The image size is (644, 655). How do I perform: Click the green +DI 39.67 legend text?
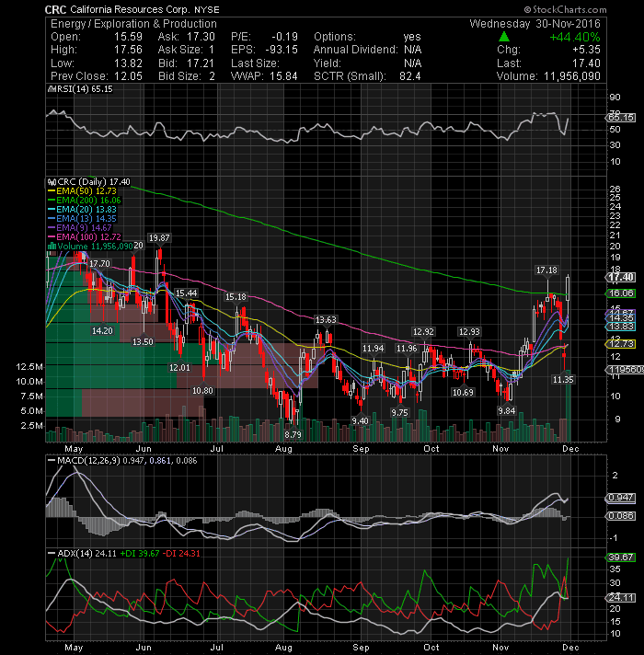140,554
